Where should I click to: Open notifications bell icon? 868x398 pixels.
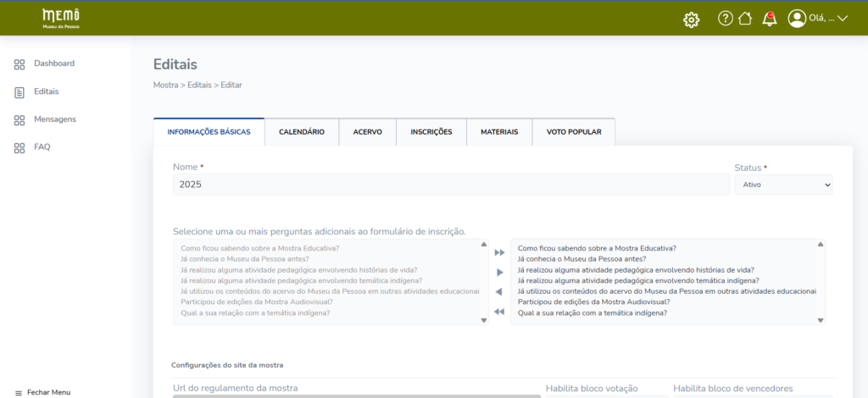[x=770, y=19]
